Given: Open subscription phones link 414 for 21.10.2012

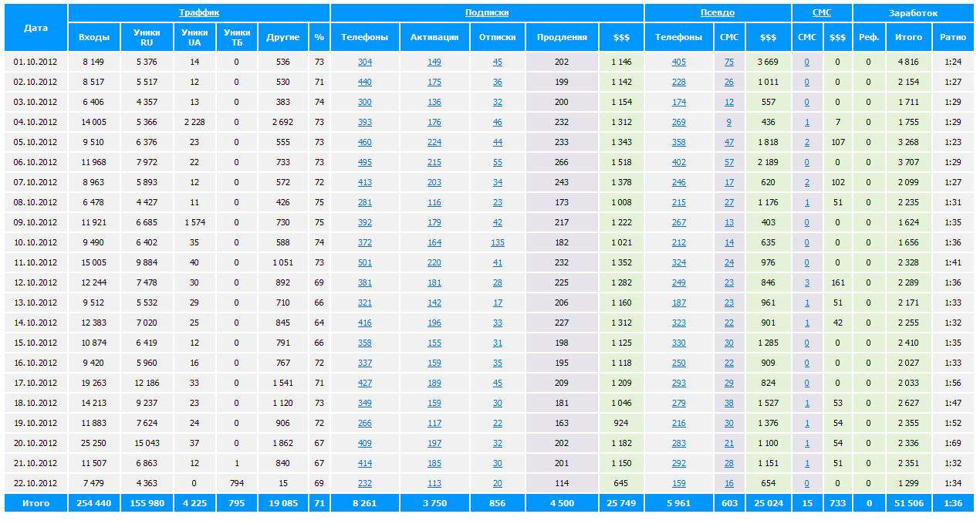Looking at the screenshot, I should (365, 463).
